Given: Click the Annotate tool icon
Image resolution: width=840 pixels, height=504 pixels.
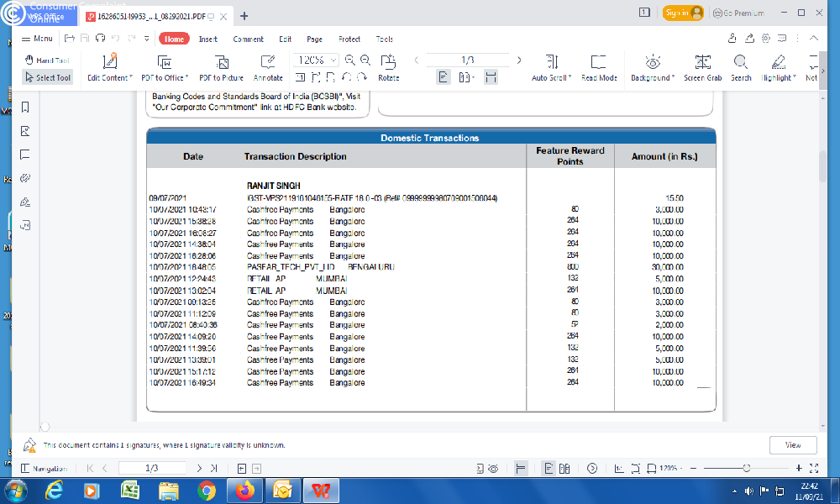Looking at the screenshot, I should 268,62.
